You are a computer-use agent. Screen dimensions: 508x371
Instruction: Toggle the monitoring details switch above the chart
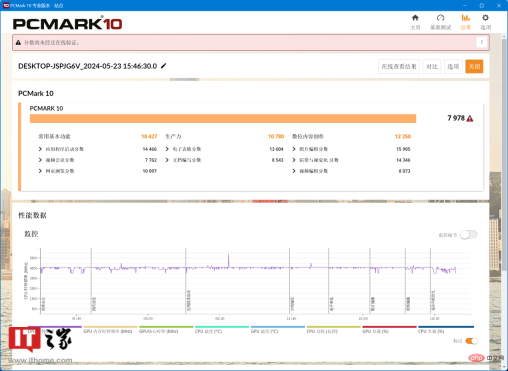point(468,235)
